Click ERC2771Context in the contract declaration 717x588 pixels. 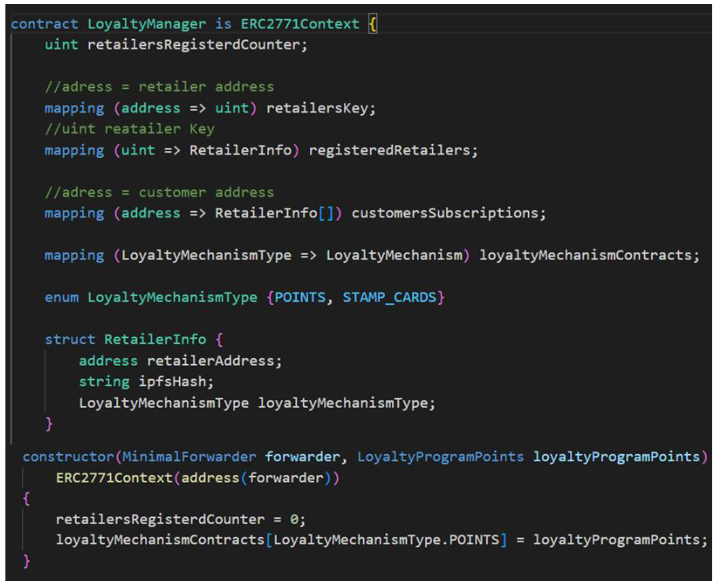tap(300, 24)
